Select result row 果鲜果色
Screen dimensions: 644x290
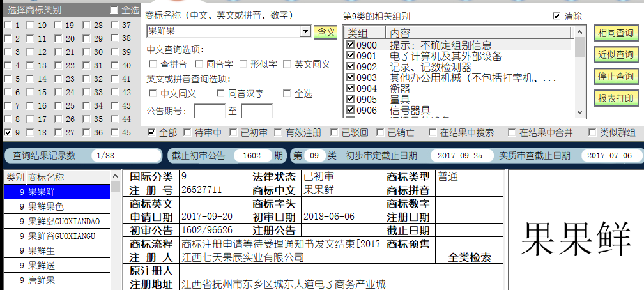pyautogui.click(x=57, y=206)
